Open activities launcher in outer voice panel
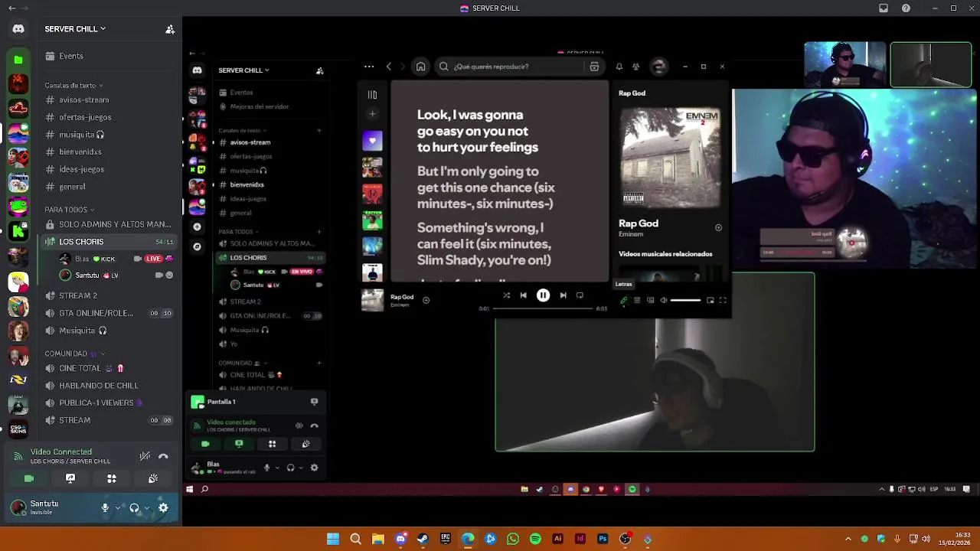Image resolution: width=980 pixels, height=551 pixels. tap(112, 478)
